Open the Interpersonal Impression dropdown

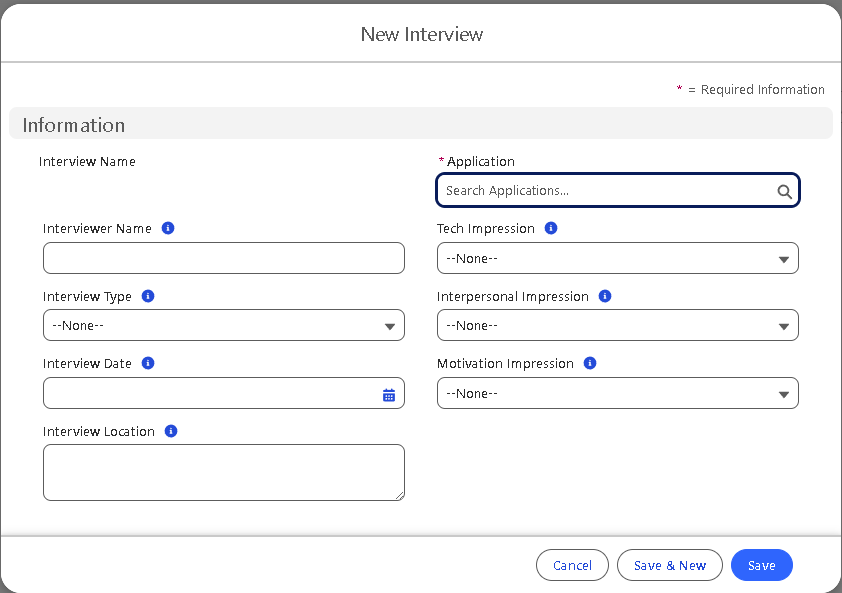coord(617,326)
